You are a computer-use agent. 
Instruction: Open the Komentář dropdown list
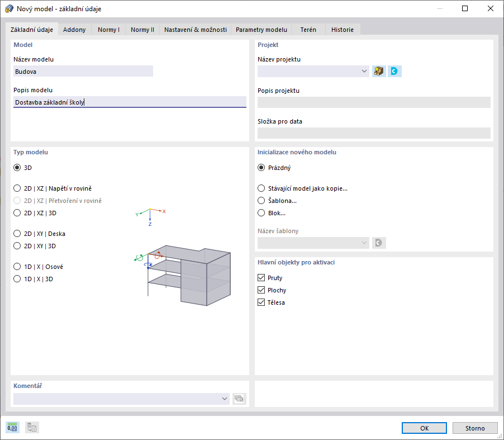225,399
